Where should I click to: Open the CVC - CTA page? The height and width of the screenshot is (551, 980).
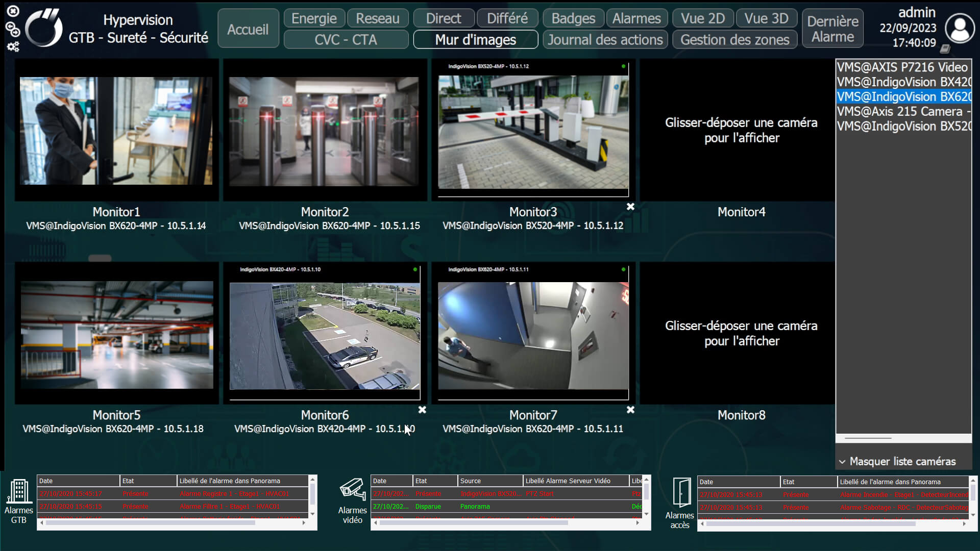click(346, 39)
